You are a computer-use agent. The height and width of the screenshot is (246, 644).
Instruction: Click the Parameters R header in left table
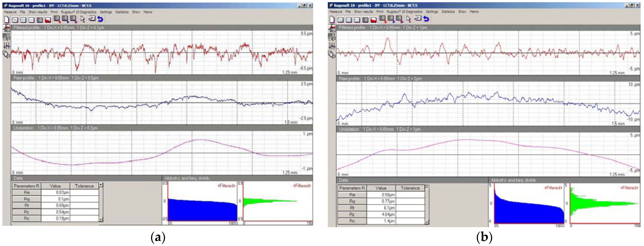(x=26, y=186)
